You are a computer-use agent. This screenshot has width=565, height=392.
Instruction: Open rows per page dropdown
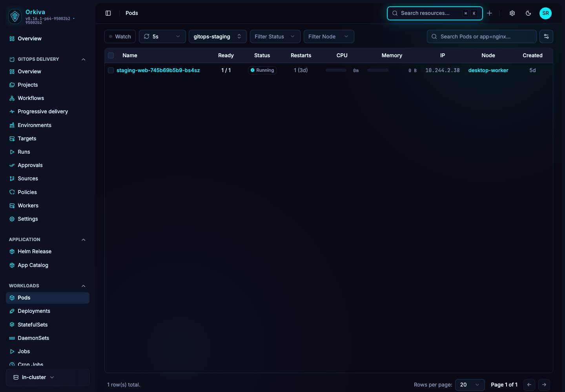(x=470, y=385)
